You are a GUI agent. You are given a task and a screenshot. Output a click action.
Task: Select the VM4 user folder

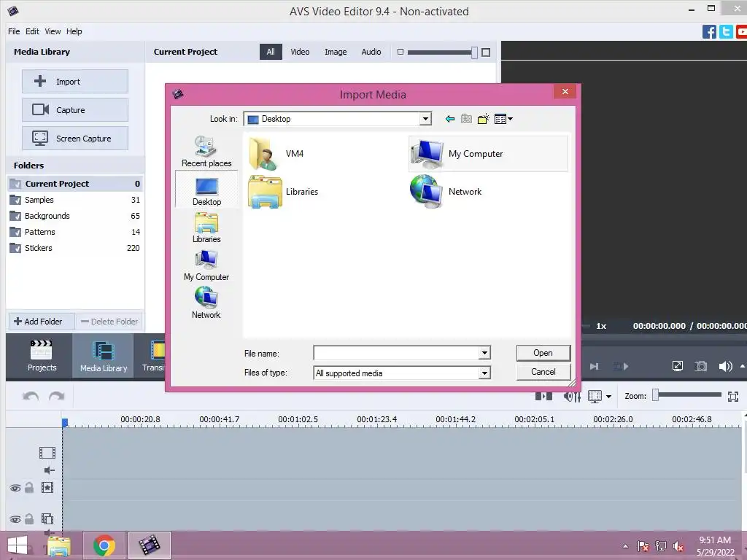click(x=276, y=154)
